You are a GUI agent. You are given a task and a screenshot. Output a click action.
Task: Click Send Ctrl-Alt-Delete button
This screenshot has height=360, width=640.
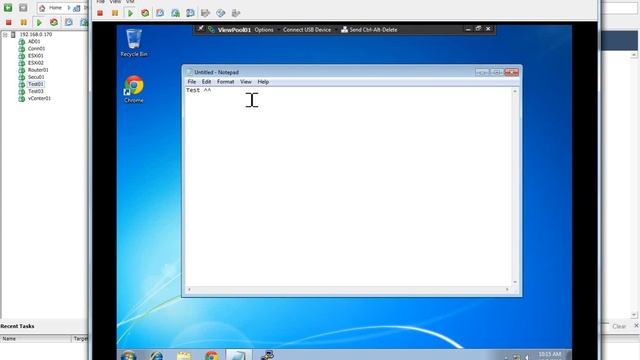pos(369,29)
